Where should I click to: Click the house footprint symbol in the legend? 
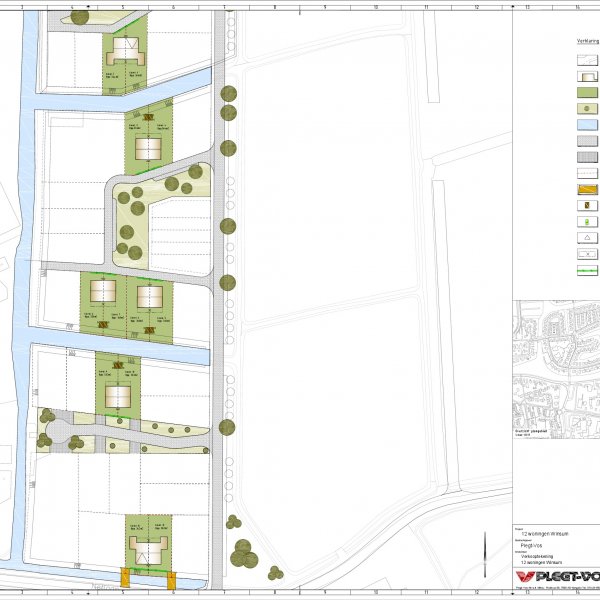pos(587,77)
